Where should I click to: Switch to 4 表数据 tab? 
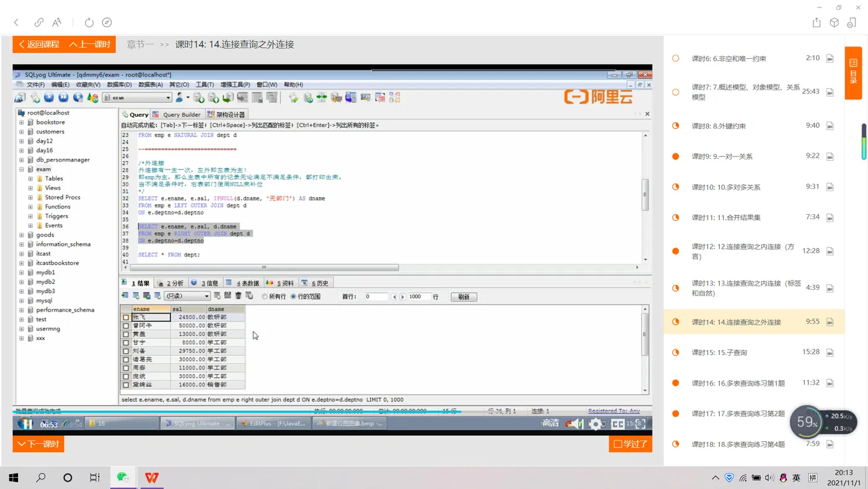pos(243,283)
